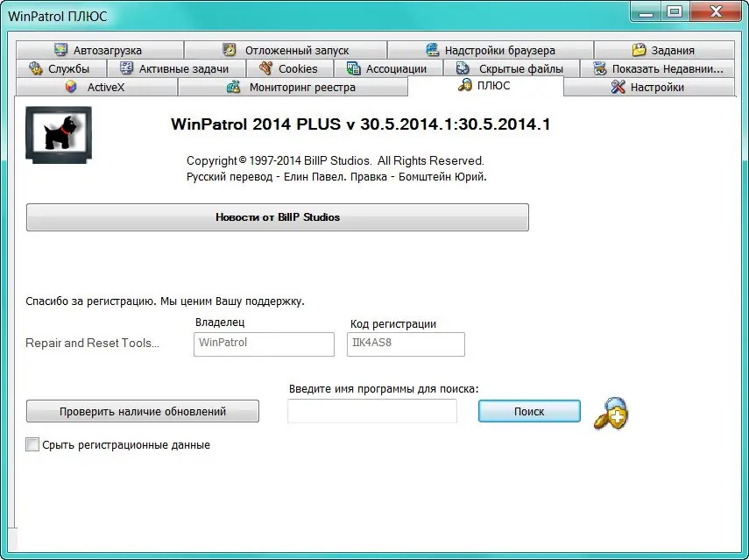
Task: Maximize the WinPatrol ПЛЮС window
Action: point(675,11)
